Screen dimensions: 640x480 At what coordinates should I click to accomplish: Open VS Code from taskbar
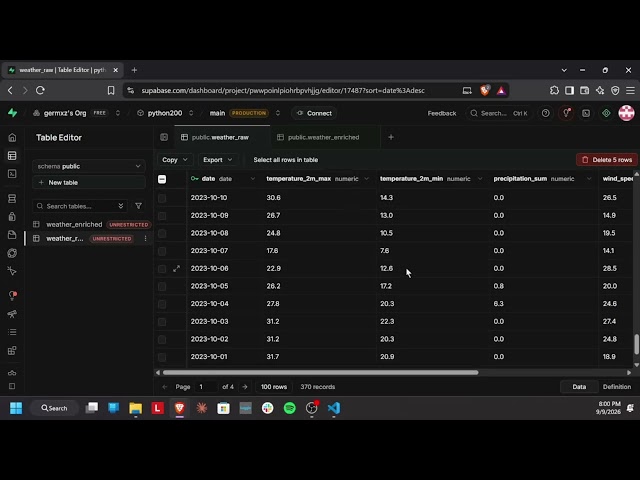[333, 408]
